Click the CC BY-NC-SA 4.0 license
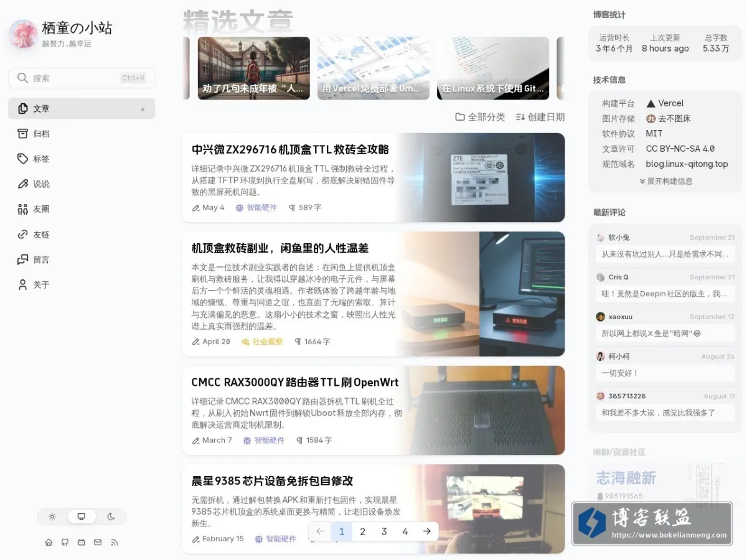 [680, 149]
